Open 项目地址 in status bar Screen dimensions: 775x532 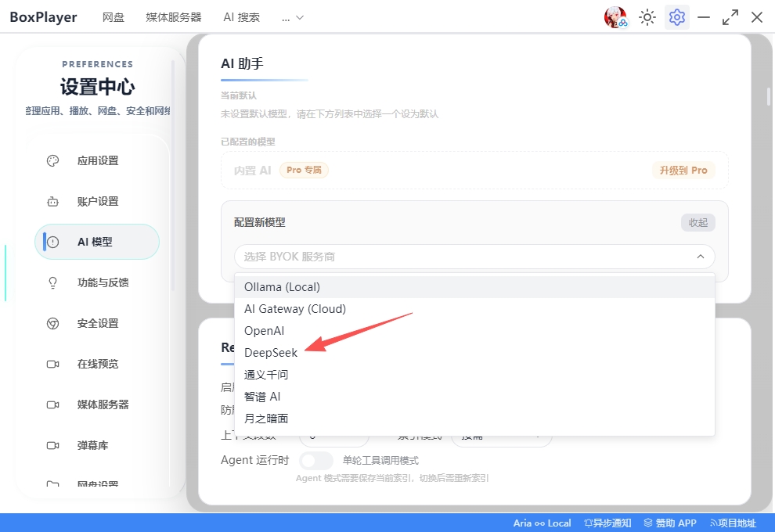(x=733, y=523)
